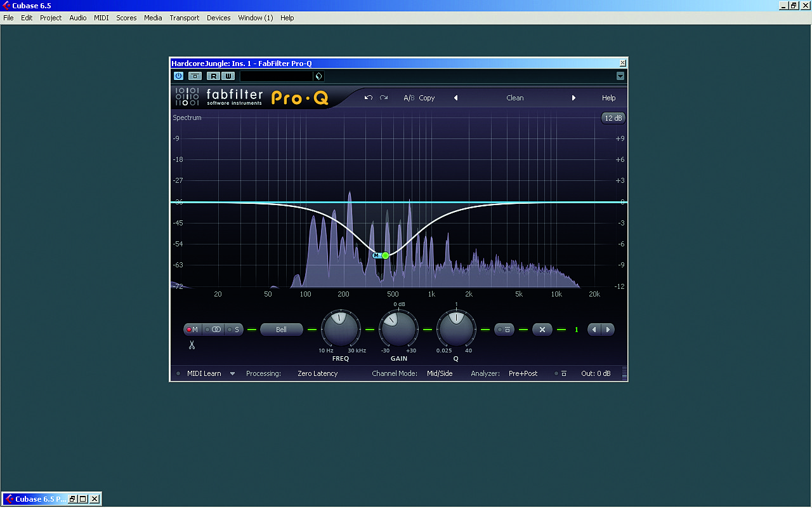Viewport: 812px width, 508px height.
Task: Open the MIDI menu
Action: [x=101, y=18]
